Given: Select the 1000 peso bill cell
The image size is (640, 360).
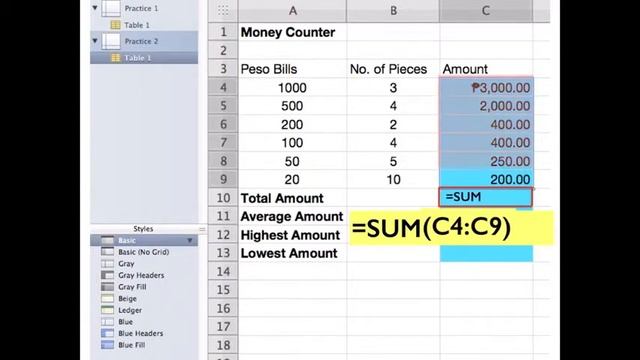Looking at the screenshot, I should [292, 88].
